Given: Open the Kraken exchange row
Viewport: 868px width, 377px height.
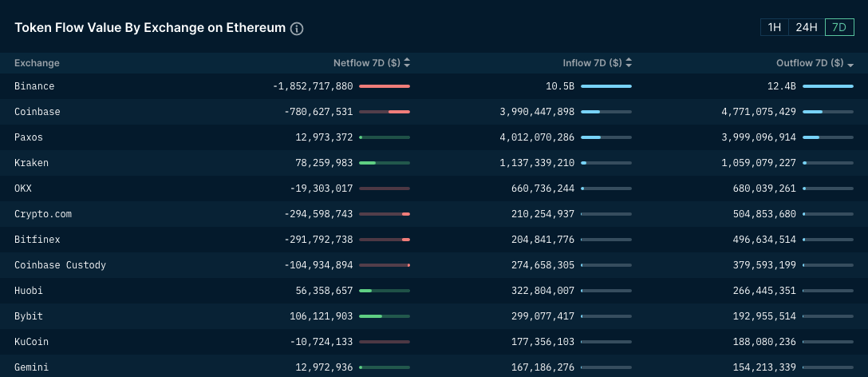Looking at the screenshot, I should pyautogui.click(x=434, y=163).
